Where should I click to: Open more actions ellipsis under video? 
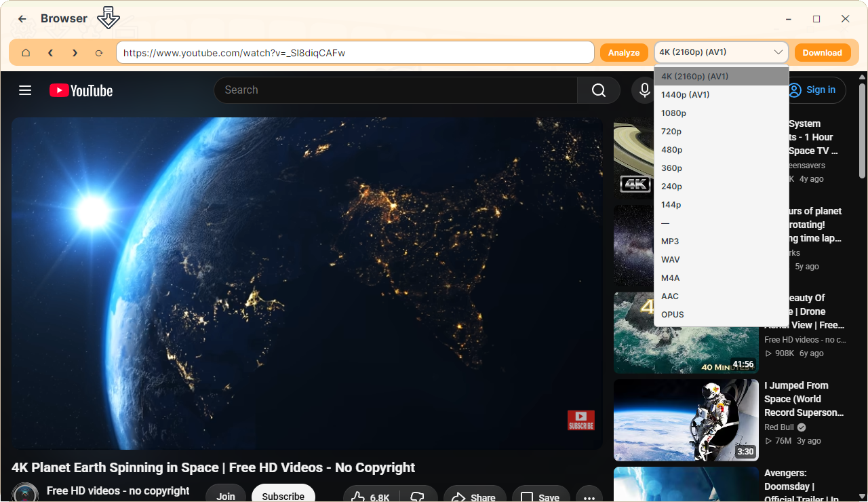click(589, 497)
